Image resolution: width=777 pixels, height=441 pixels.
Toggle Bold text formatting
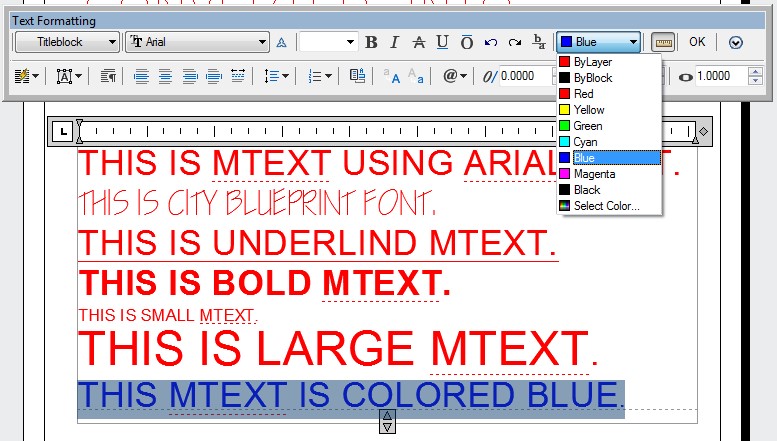(x=372, y=42)
